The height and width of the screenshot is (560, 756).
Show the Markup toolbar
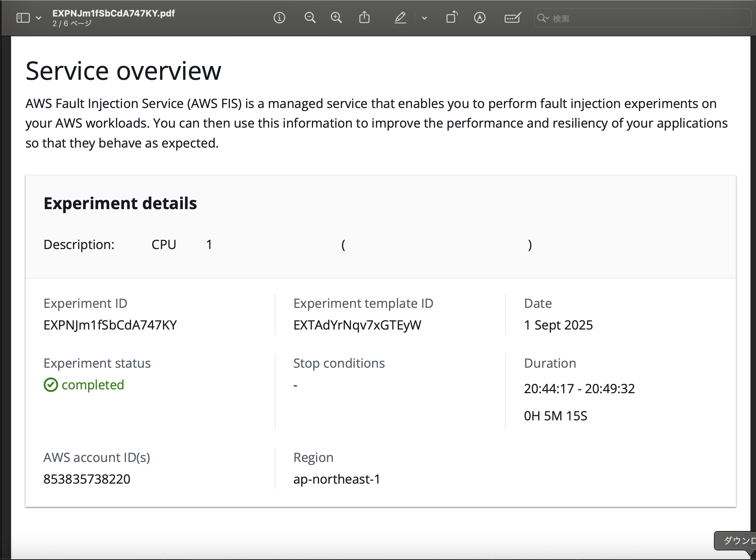click(480, 18)
